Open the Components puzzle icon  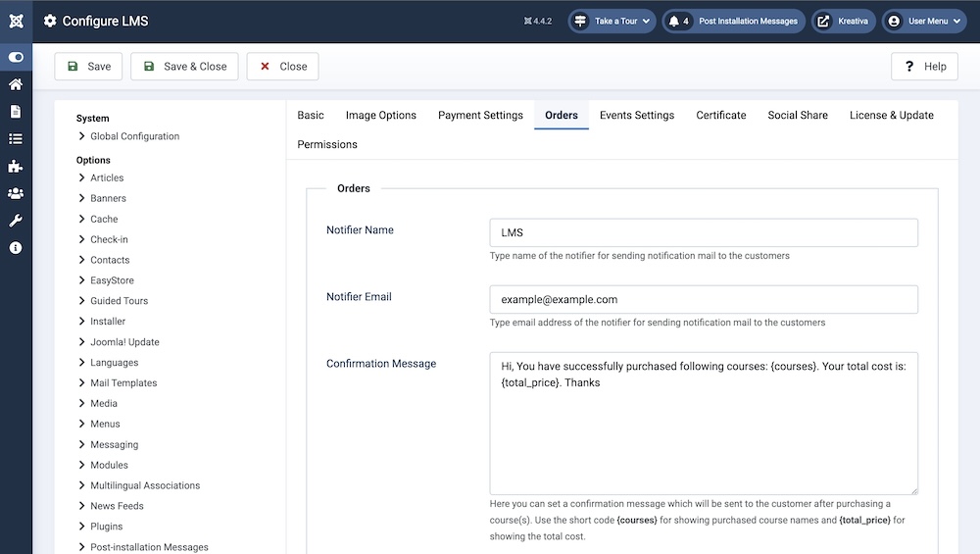16,167
